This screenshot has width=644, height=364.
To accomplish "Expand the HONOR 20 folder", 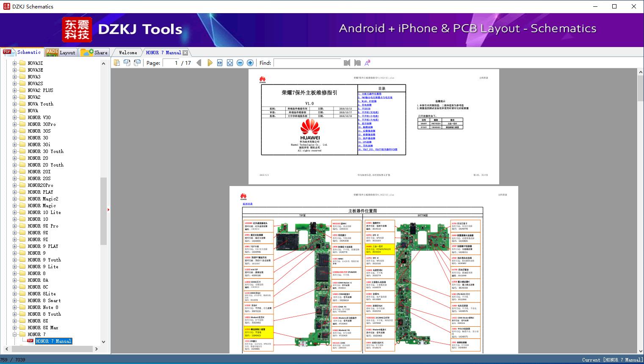I will tap(14, 158).
